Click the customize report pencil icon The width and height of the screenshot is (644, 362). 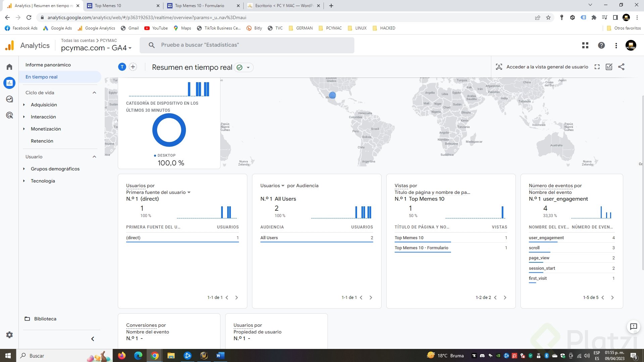609,67
